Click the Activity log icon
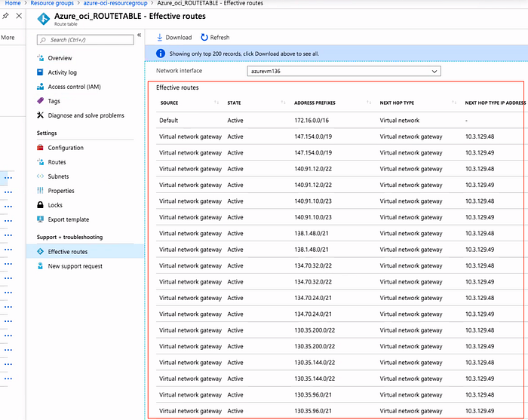 [x=40, y=72]
